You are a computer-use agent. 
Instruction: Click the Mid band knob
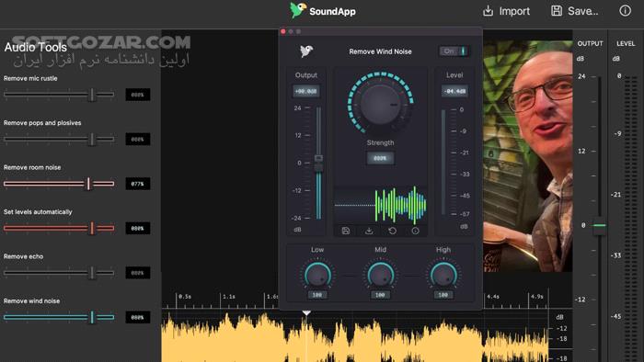click(x=380, y=275)
